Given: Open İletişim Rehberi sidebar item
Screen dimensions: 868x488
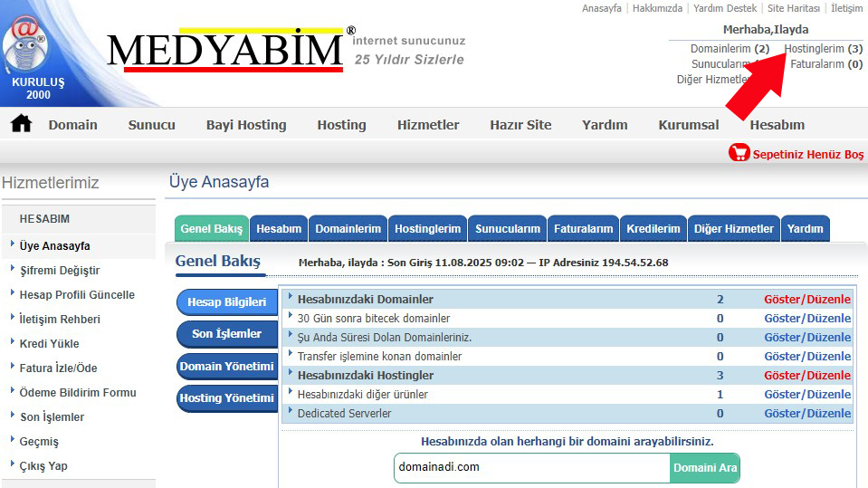Looking at the screenshot, I should [60, 319].
